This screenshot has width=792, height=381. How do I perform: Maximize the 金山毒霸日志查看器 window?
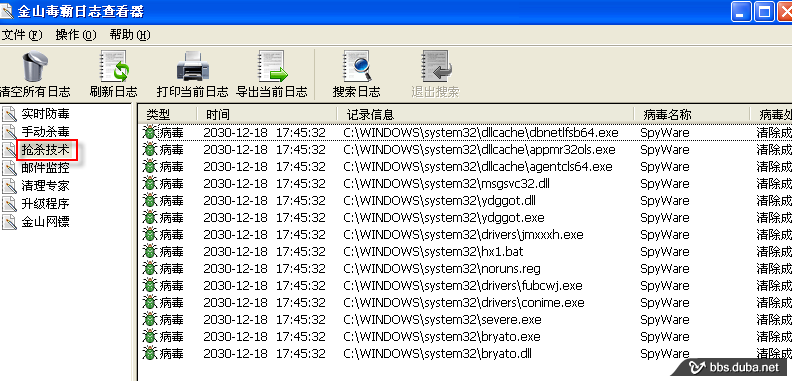pyautogui.click(x=764, y=12)
